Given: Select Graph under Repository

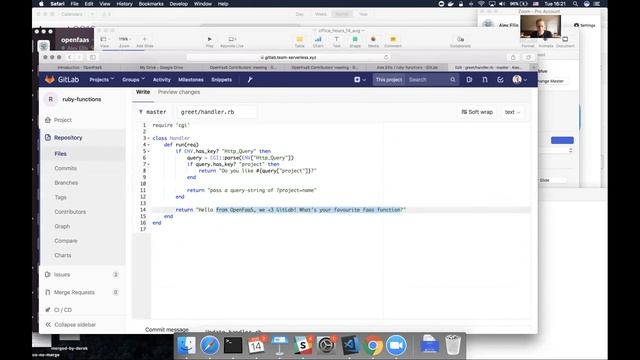Looking at the screenshot, I should [x=62, y=226].
